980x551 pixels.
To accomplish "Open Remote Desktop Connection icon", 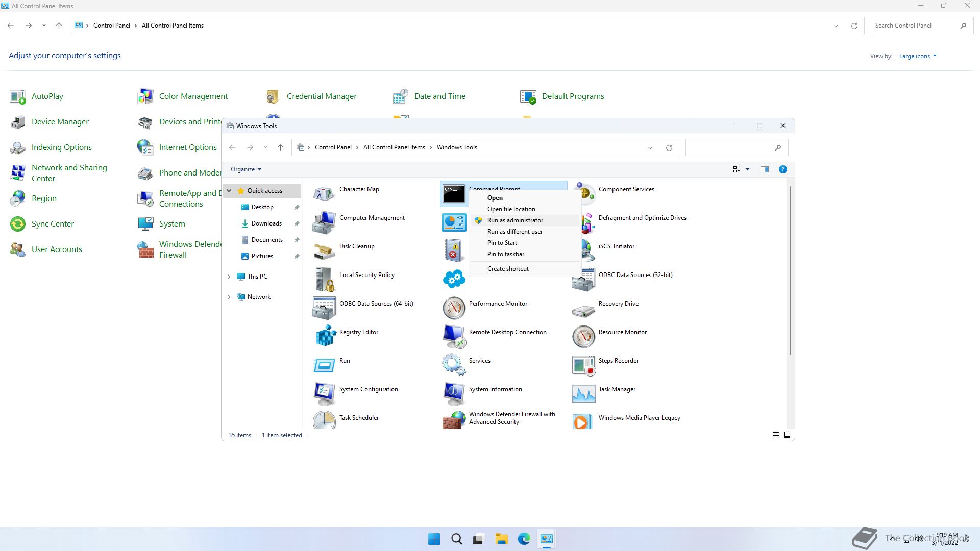I will tap(454, 337).
